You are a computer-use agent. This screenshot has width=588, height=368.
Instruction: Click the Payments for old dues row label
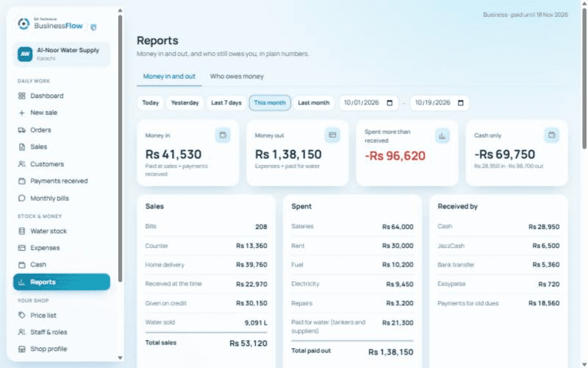pos(468,303)
